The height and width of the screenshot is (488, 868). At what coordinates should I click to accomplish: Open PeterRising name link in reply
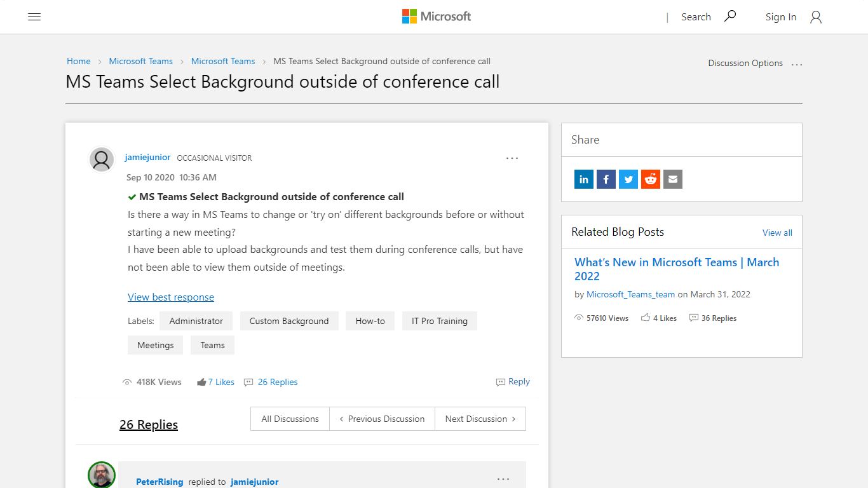[x=159, y=482]
